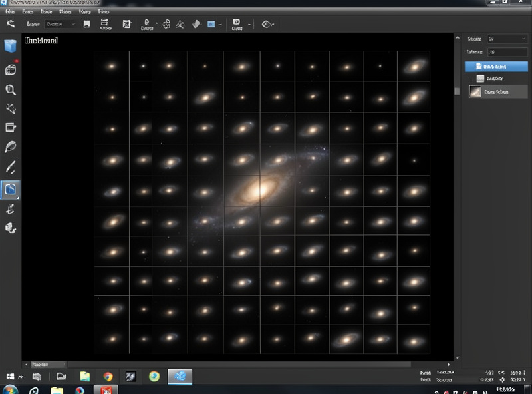Click the map pin icon in the top toolbar
Image resolution: width=532 pixels, height=394 pixels.
[x=146, y=24]
